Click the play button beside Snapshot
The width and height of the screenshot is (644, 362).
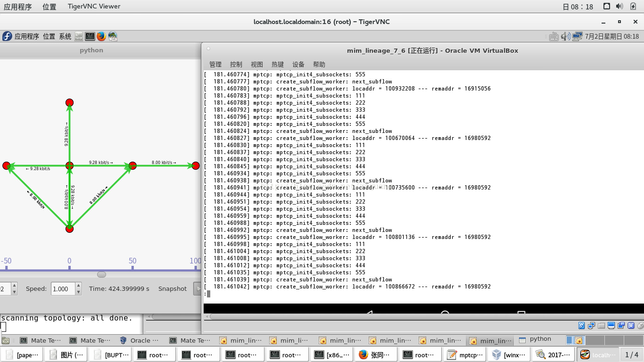(x=198, y=289)
